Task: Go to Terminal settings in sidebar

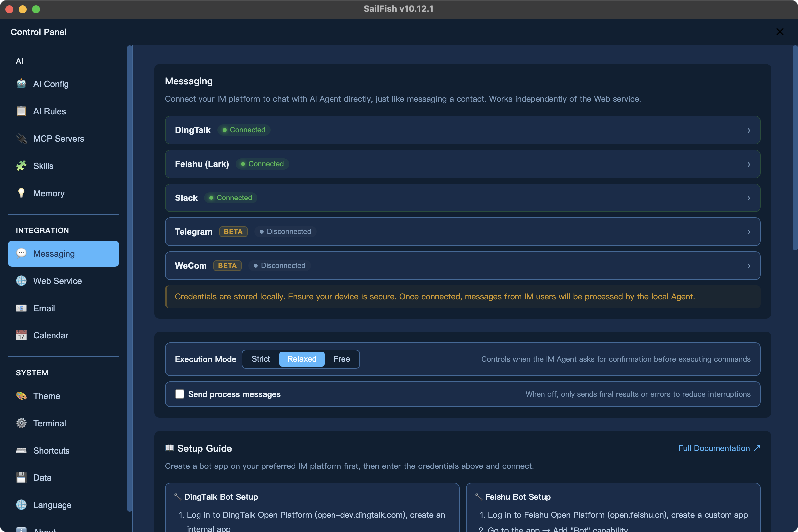Action: pos(49,423)
